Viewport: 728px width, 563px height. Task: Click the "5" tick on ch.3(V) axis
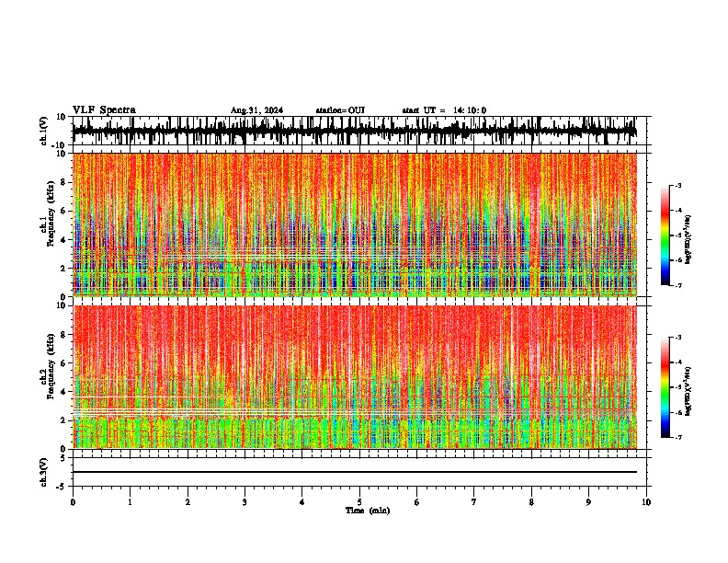(x=63, y=458)
